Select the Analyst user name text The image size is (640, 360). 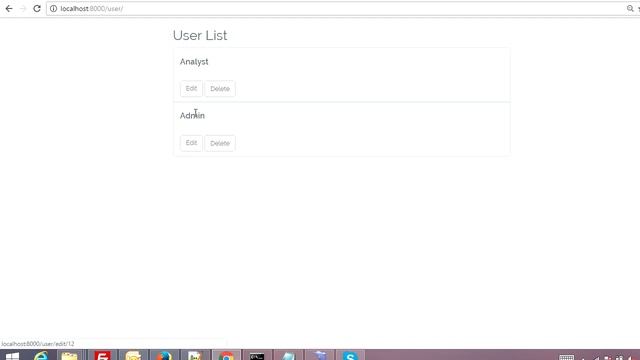(x=194, y=62)
